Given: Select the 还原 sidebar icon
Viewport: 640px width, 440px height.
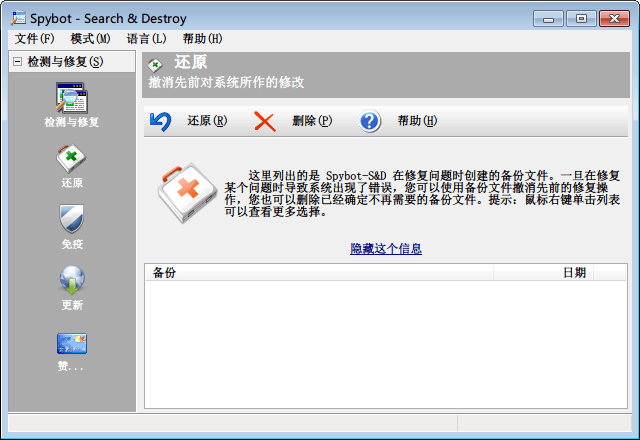Looking at the screenshot, I should coord(71,159).
